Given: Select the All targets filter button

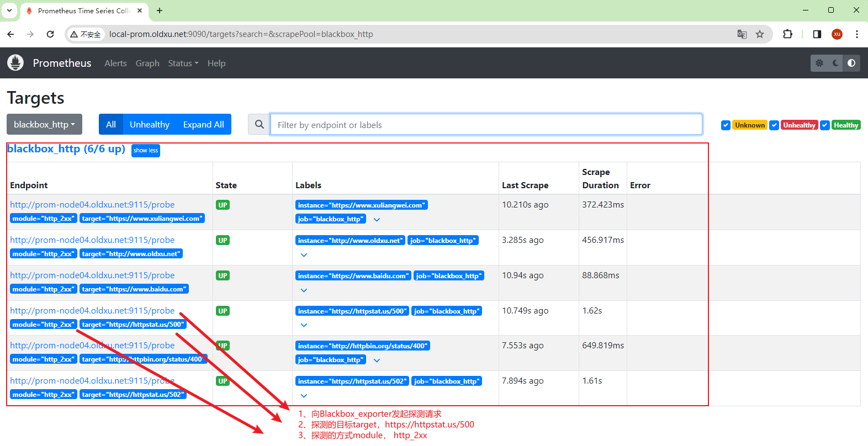Looking at the screenshot, I should 111,124.
